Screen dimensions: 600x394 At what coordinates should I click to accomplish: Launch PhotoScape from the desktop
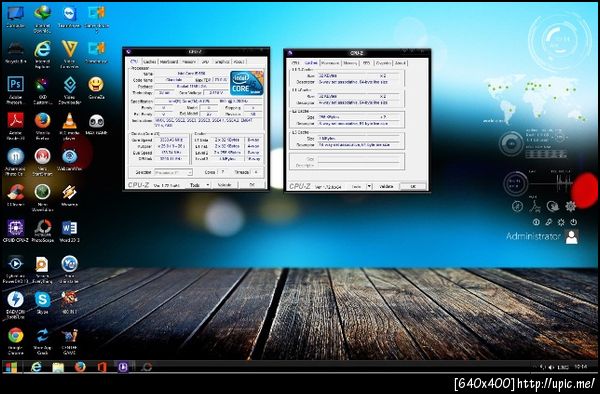[42, 231]
